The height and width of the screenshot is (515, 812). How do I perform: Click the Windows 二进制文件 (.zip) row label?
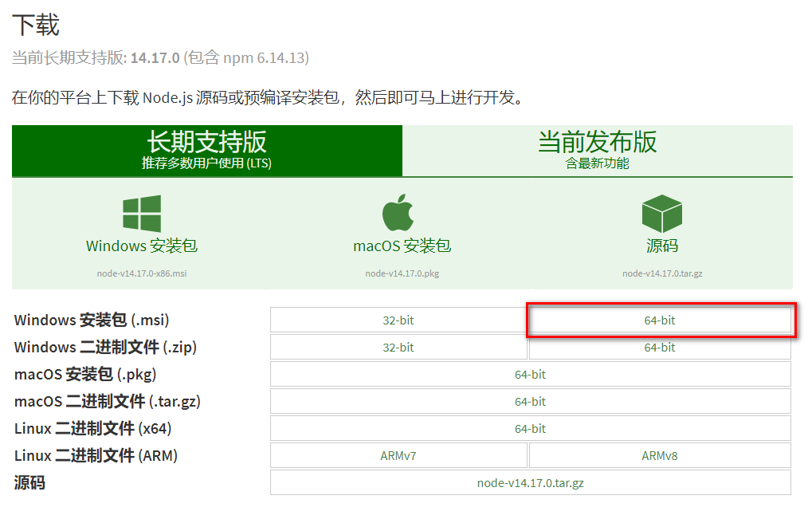click(106, 347)
